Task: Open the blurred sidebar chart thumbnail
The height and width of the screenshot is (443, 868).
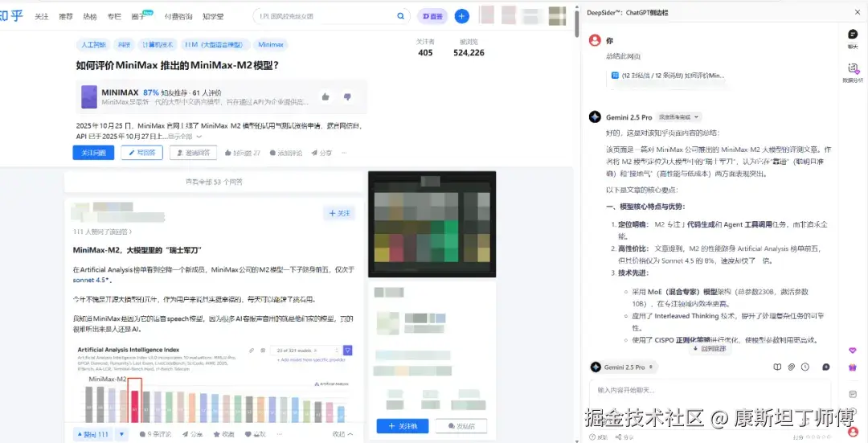Action: coord(432,224)
